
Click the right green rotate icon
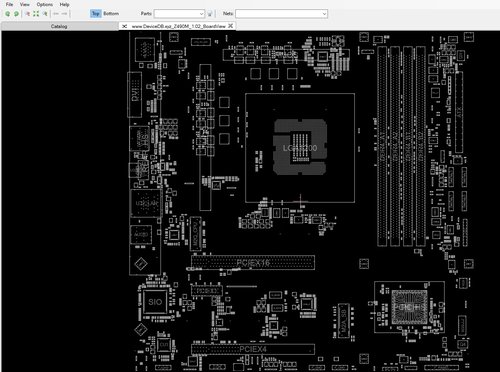pyautogui.click(x=16, y=14)
